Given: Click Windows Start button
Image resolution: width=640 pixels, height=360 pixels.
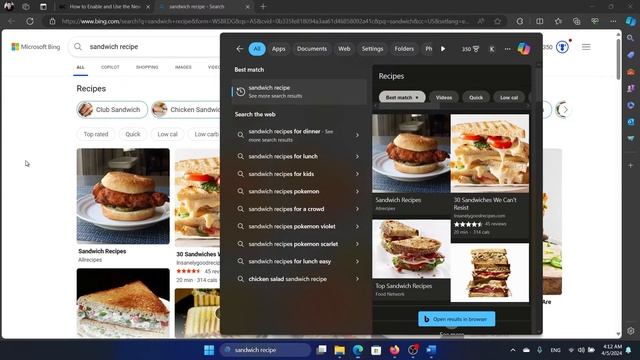Looking at the screenshot, I should [x=209, y=350].
